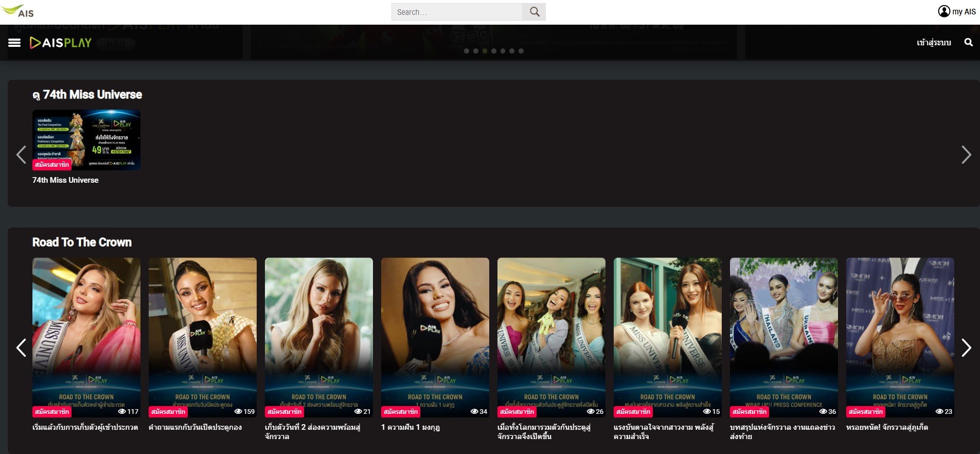
Task: Click the ดู 74th Miss Universe heading
Action: pos(87,95)
